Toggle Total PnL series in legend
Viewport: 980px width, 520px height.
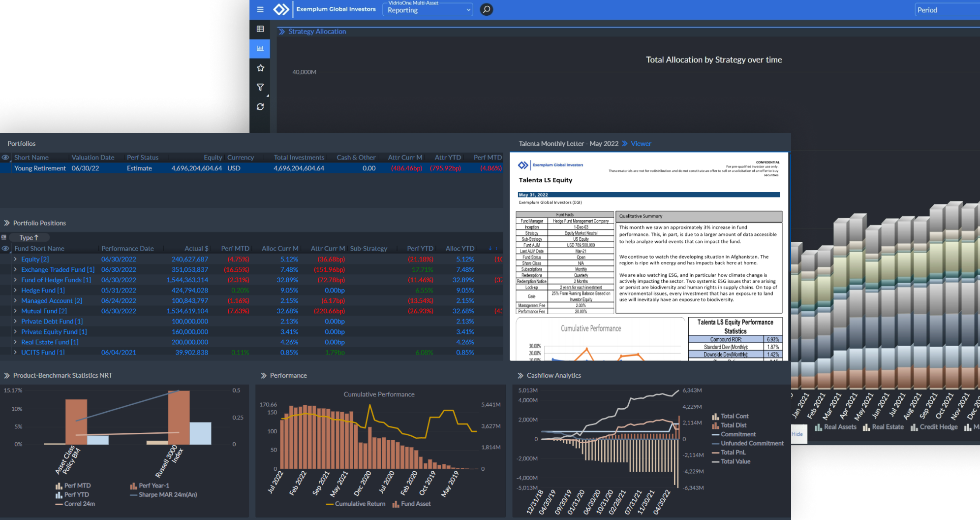[729, 452]
